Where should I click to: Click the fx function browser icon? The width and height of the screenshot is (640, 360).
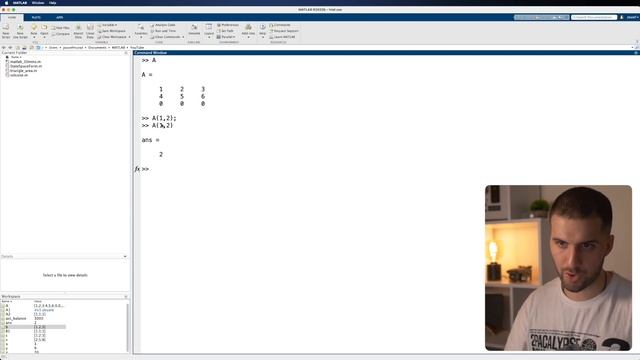137,169
